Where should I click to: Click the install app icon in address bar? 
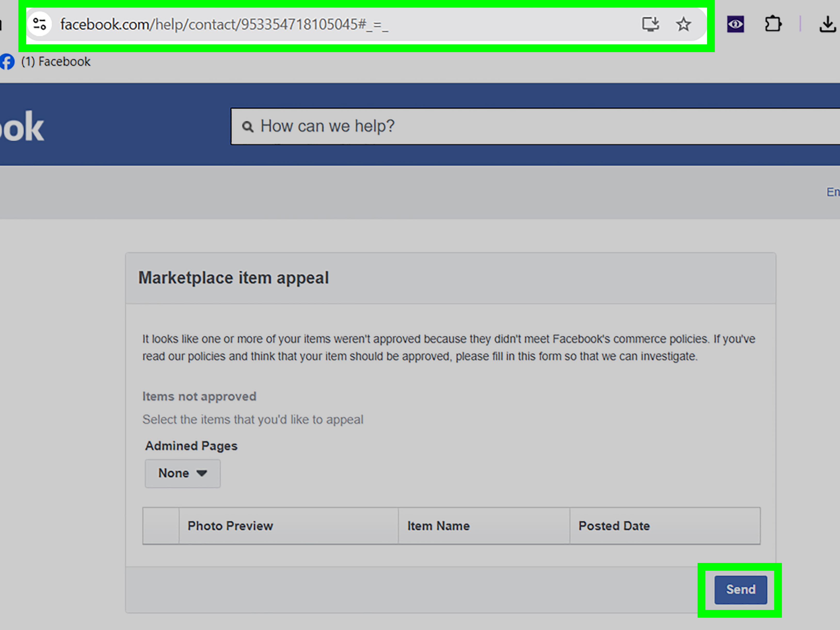click(x=651, y=24)
